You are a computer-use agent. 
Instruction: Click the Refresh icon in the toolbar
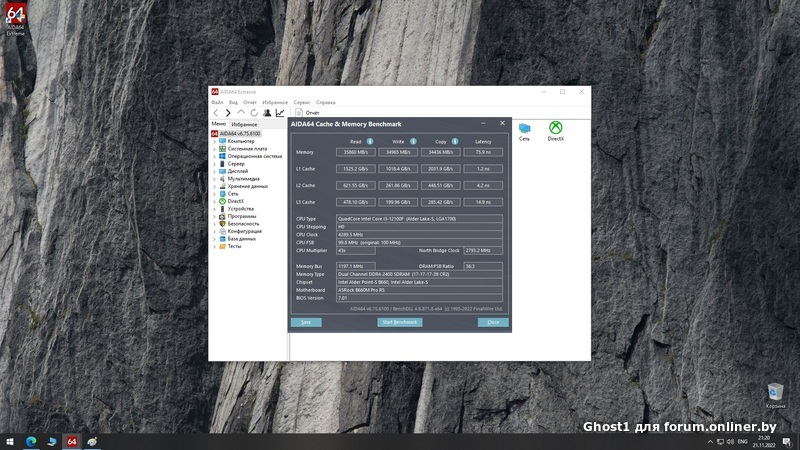(x=254, y=113)
